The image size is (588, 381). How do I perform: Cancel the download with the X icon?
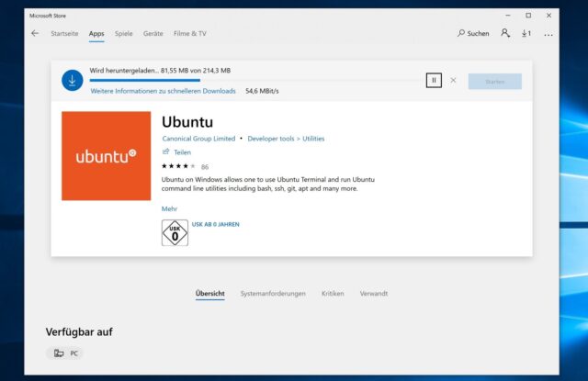[453, 81]
